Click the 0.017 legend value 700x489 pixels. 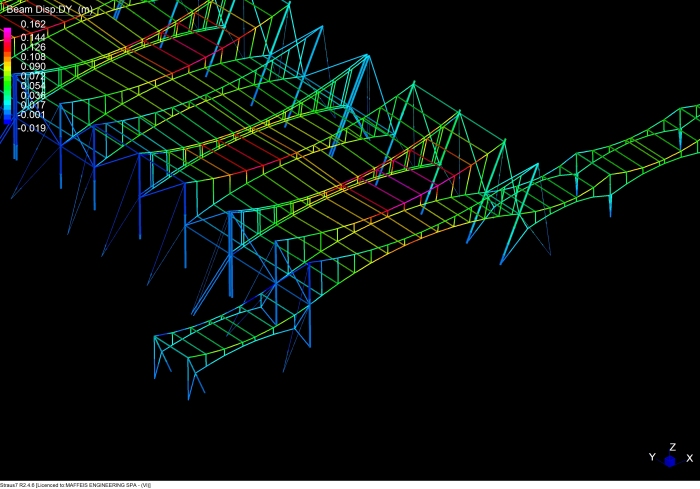(33, 105)
